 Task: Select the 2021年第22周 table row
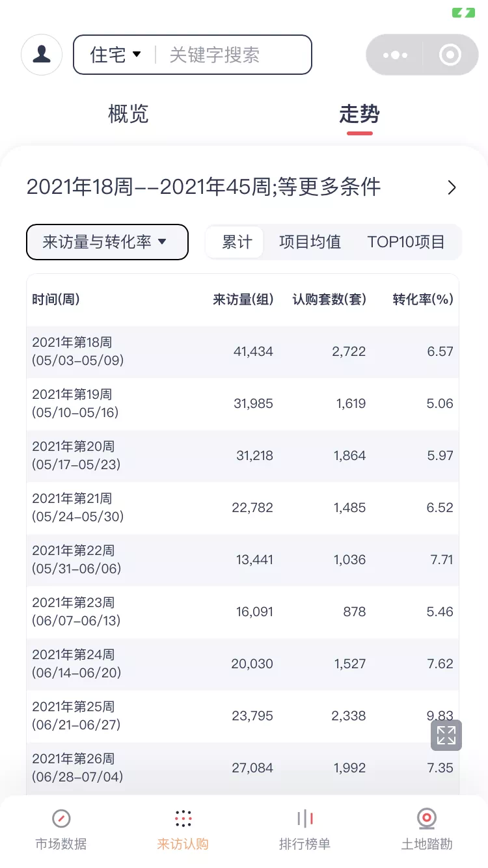[x=242, y=560]
